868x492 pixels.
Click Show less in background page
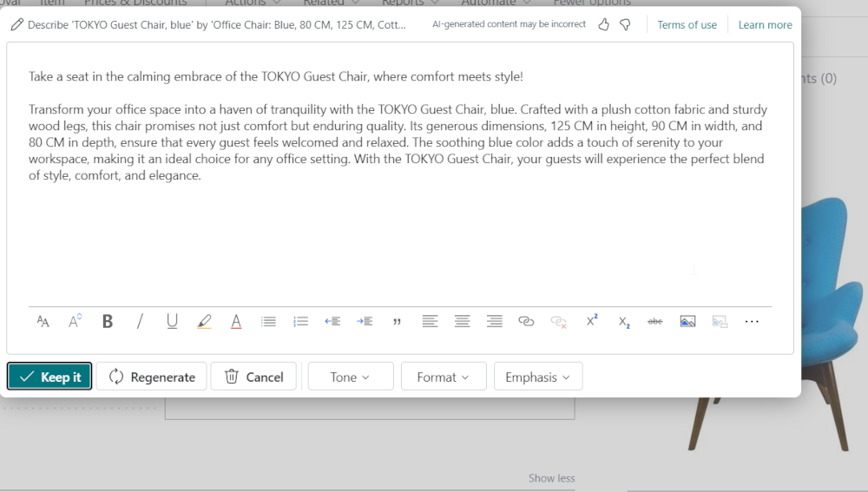click(x=551, y=477)
